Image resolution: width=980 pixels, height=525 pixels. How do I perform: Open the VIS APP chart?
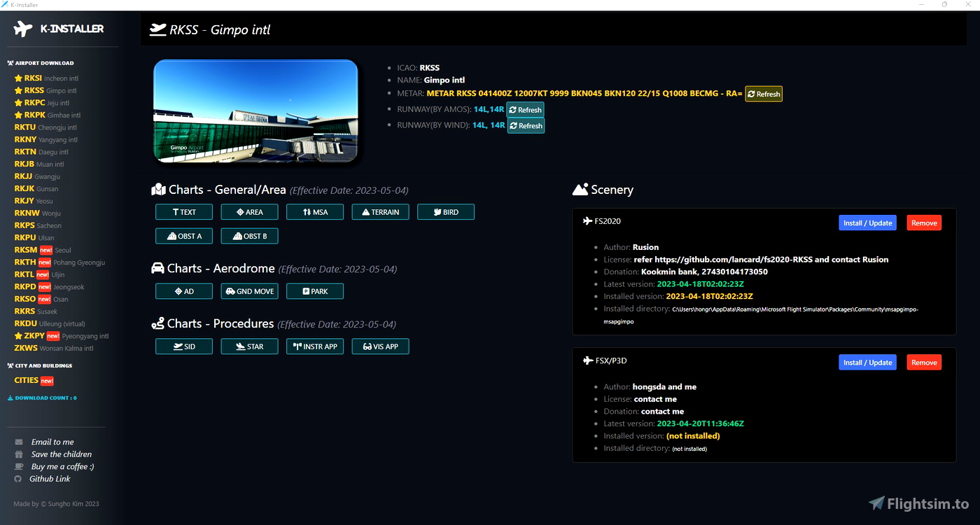click(380, 346)
